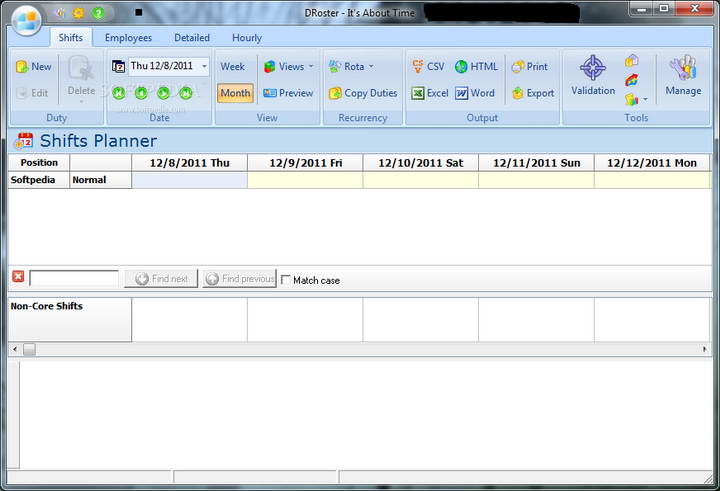Click the Find next button
The width and height of the screenshot is (720, 491).
[161, 278]
